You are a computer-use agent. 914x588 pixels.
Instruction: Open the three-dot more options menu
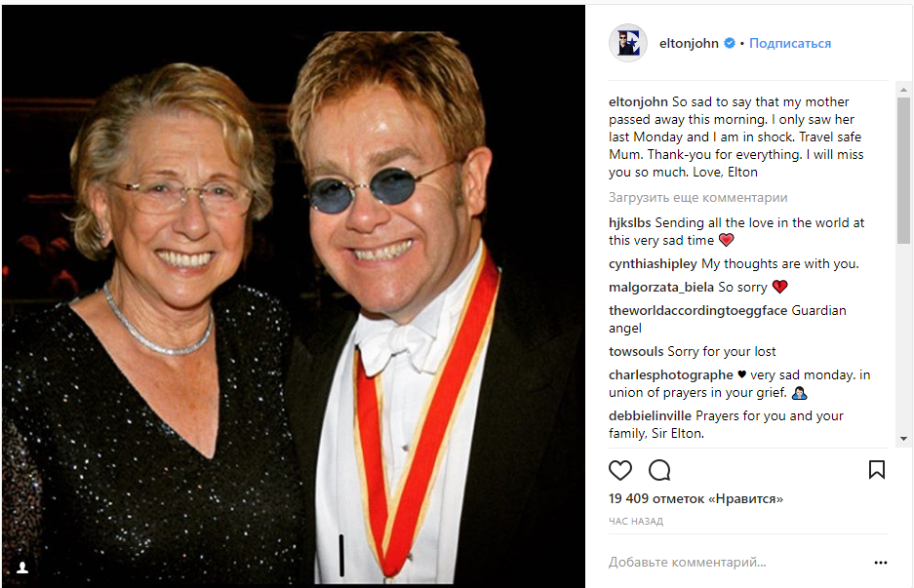(881, 563)
